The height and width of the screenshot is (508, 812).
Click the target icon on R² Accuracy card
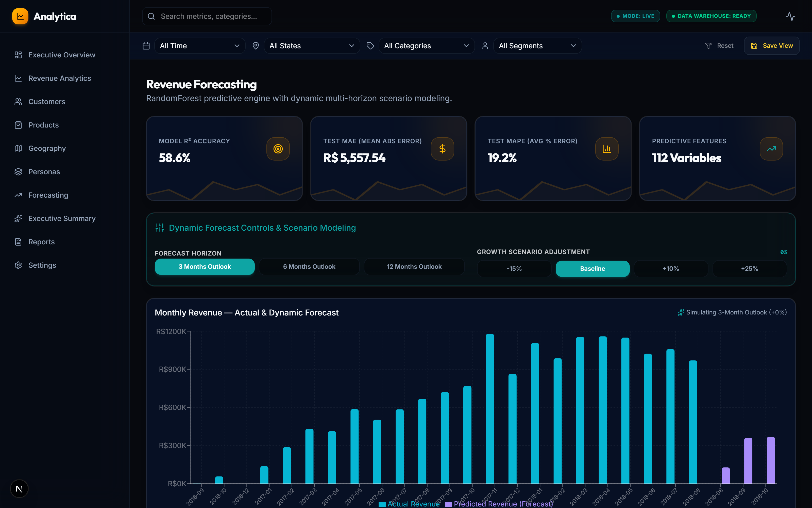click(x=278, y=149)
